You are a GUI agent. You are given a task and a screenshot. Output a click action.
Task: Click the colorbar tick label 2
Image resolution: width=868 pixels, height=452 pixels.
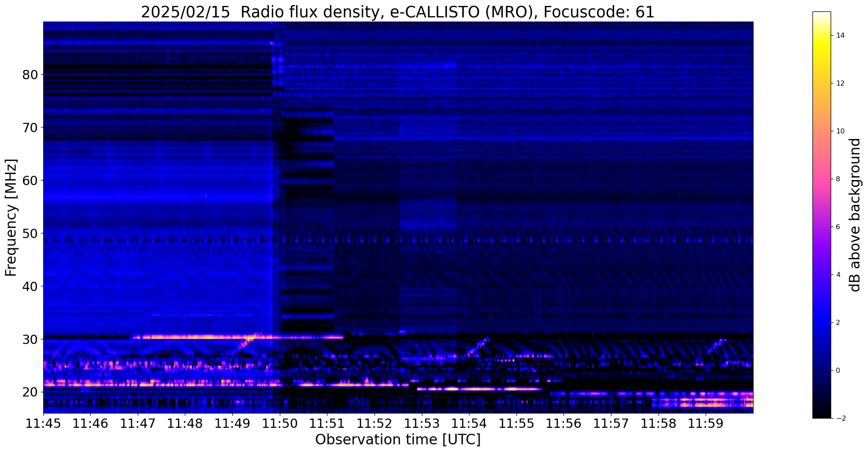point(837,323)
